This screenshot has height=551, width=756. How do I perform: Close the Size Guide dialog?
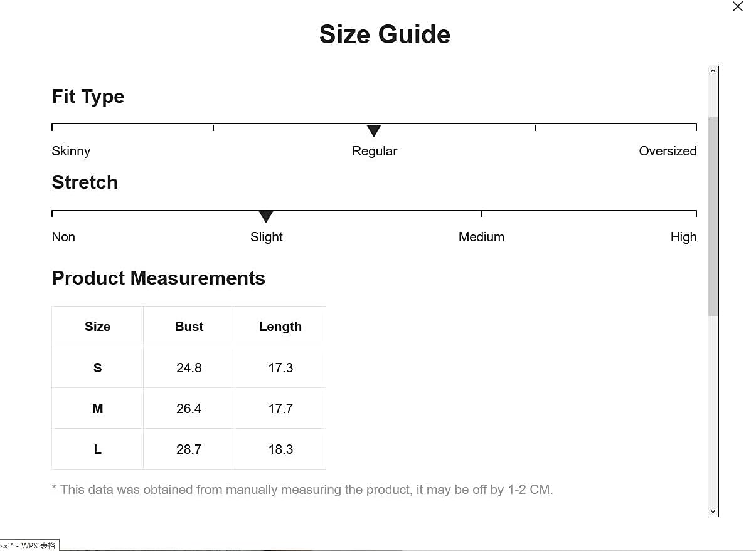point(738,7)
